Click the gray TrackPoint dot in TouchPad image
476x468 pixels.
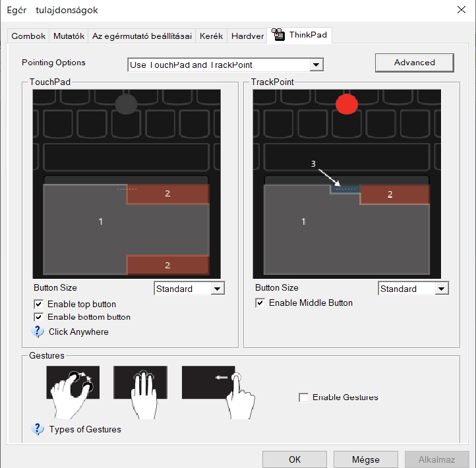pyautogui.click(x=127, y=104)
